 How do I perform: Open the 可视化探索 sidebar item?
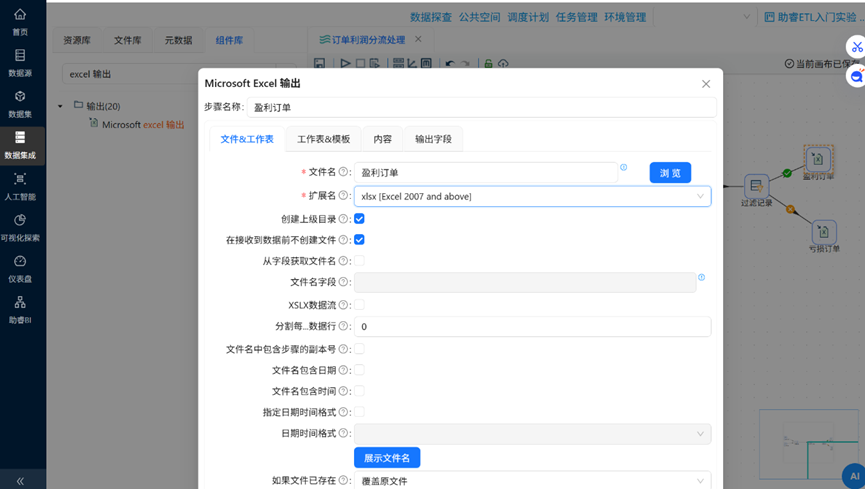click(x=20, y=227)
